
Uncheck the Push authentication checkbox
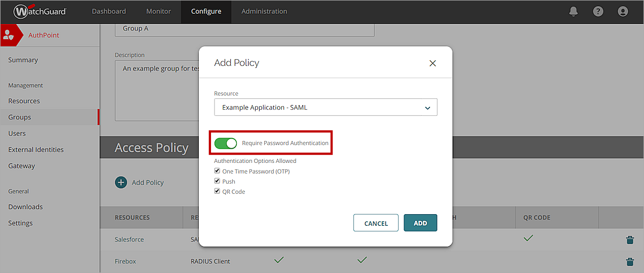(x=218, y=181)
